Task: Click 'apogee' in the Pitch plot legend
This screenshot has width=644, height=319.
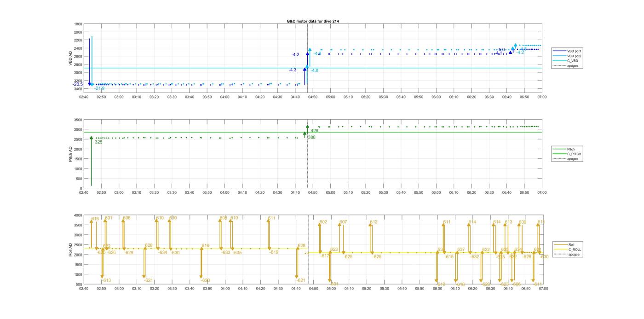Action: coord(573,159)
